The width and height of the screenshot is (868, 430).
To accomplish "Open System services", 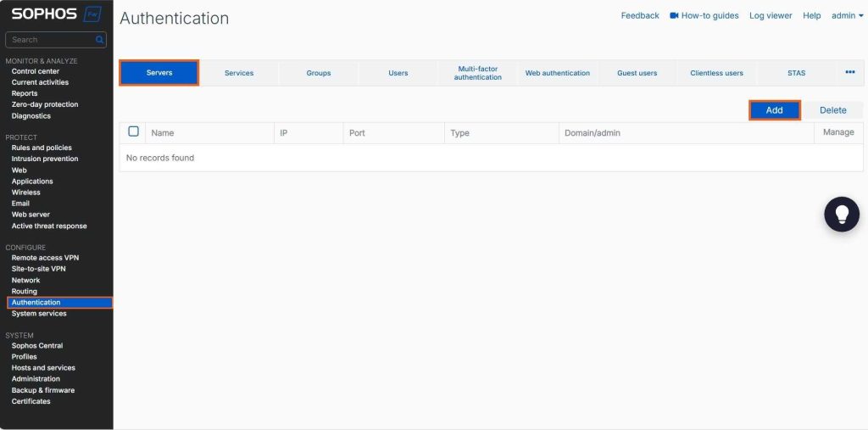I will click(x=39, y=314).
